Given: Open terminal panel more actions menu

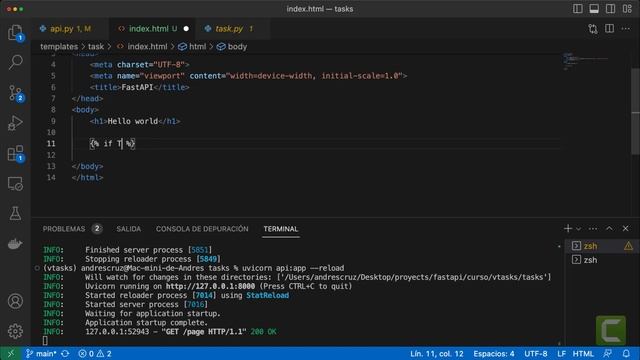Looking at the screenshot, I should point(593,229).
